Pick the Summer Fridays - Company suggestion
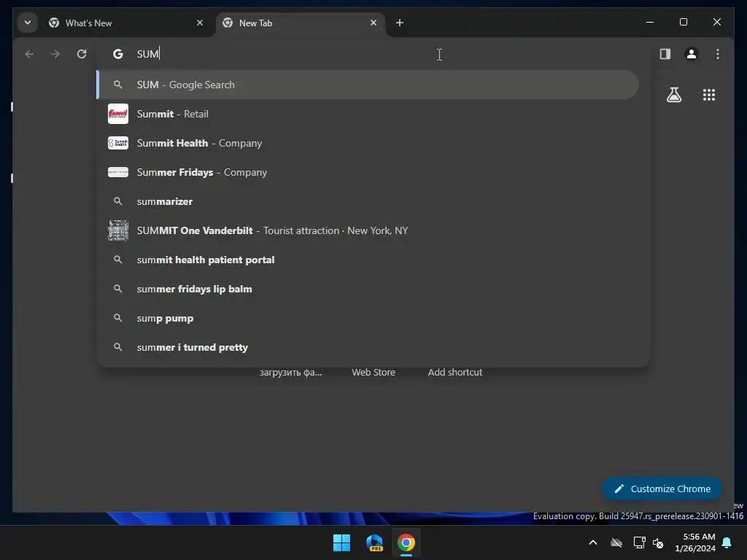The image size is (747, 560). pyautogui.click(x=368, y=172)
